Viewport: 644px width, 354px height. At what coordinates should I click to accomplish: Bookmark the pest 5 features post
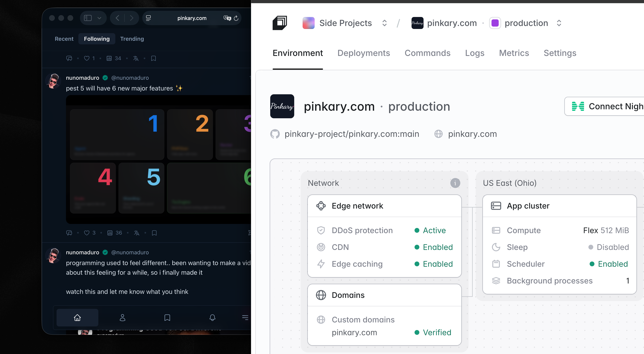click(154, 233)
